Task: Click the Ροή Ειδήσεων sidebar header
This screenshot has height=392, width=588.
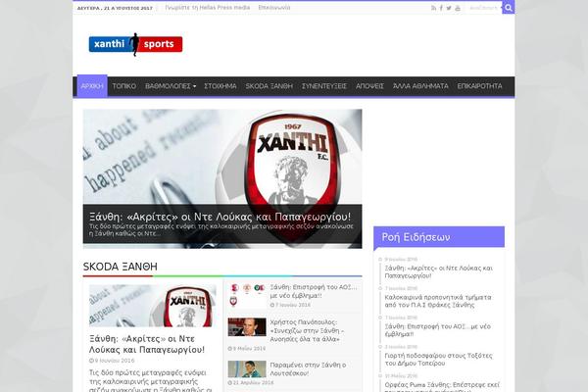Action: click(439, 237)
